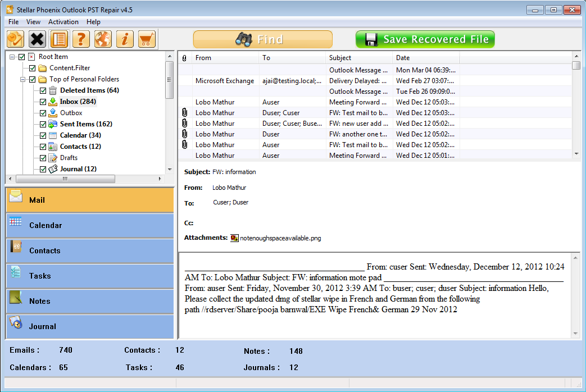586x392 pixels.
Task: Toggle the Calendar (34) checkbox off
Action: pyautogui.click(x=42, y=135)
